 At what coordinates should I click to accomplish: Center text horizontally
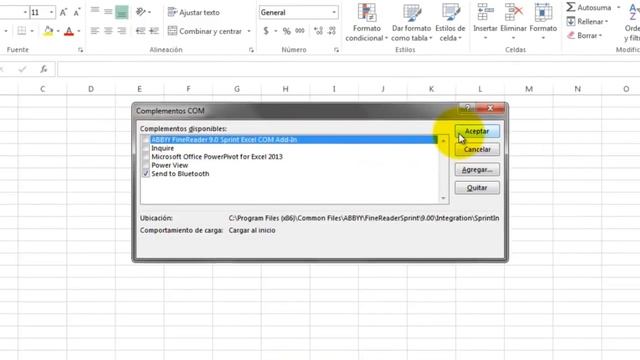108,31
